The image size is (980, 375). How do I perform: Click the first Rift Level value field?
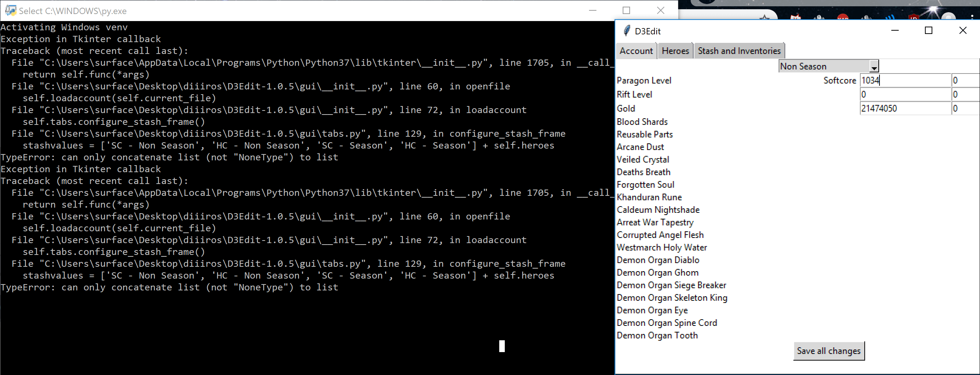click(905, 94)
